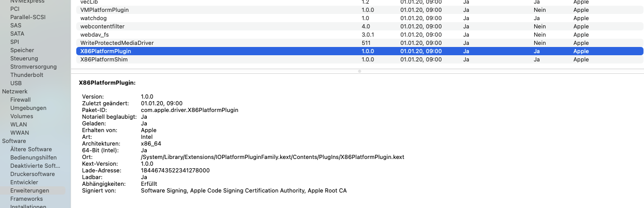644x208 pixels.
Task: Click the split pane divider handle
Action: click(359, 71)
